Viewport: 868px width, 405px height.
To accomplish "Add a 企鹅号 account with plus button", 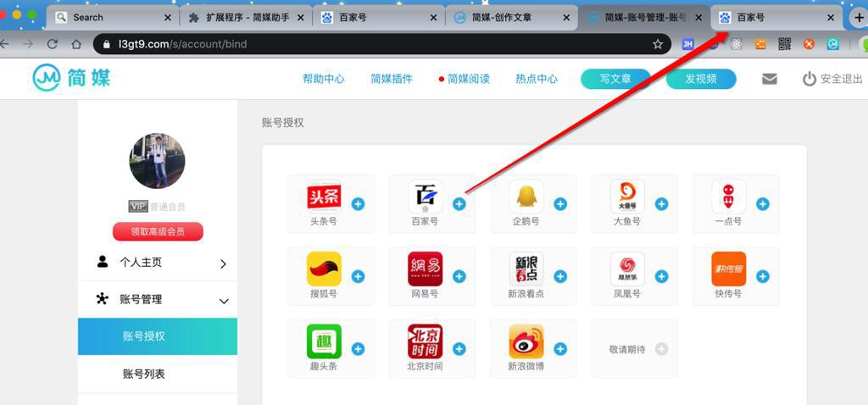I will pyautogui.click(x=560, y=204).
